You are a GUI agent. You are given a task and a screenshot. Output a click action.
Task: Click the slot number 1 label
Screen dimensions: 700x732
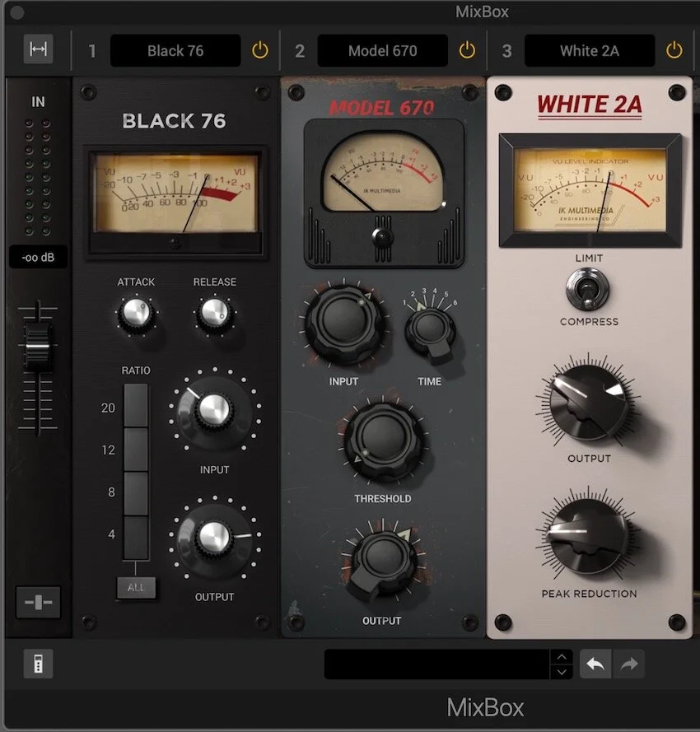pos(92,51)
